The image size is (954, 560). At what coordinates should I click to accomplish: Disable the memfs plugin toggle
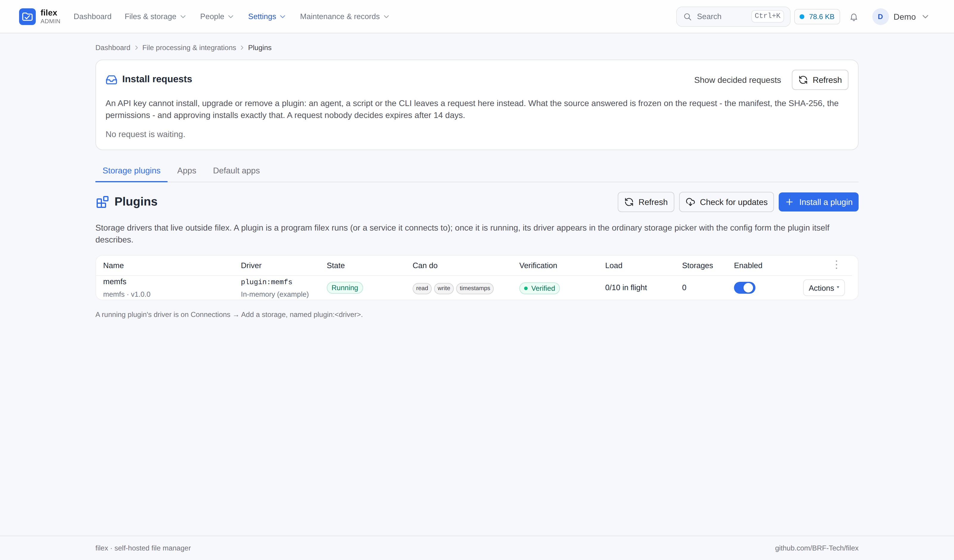click(744, 288)
